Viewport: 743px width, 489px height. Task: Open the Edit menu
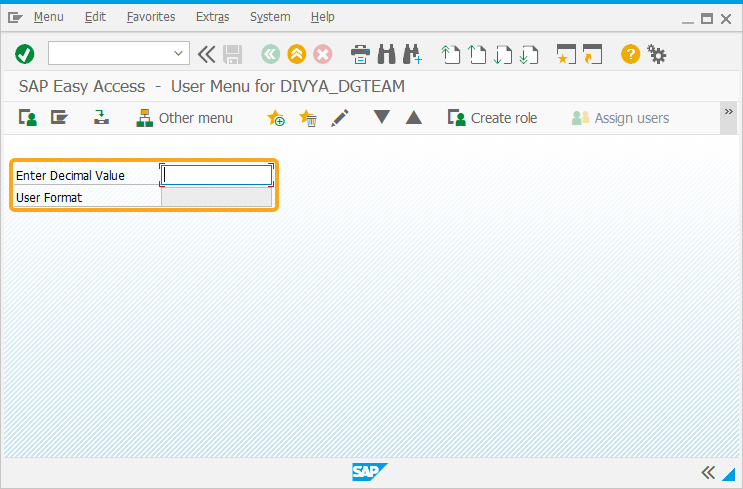[95, 17]
